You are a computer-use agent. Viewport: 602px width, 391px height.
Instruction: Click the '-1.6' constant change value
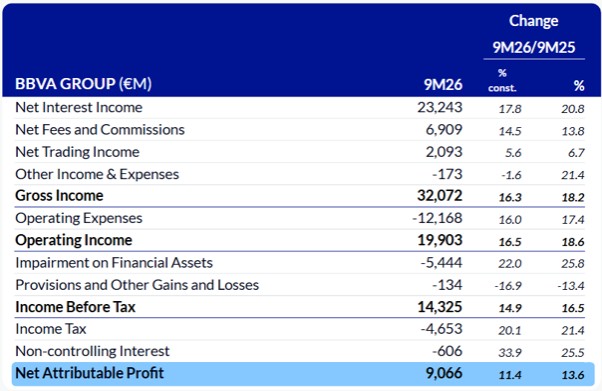(511, 176)
